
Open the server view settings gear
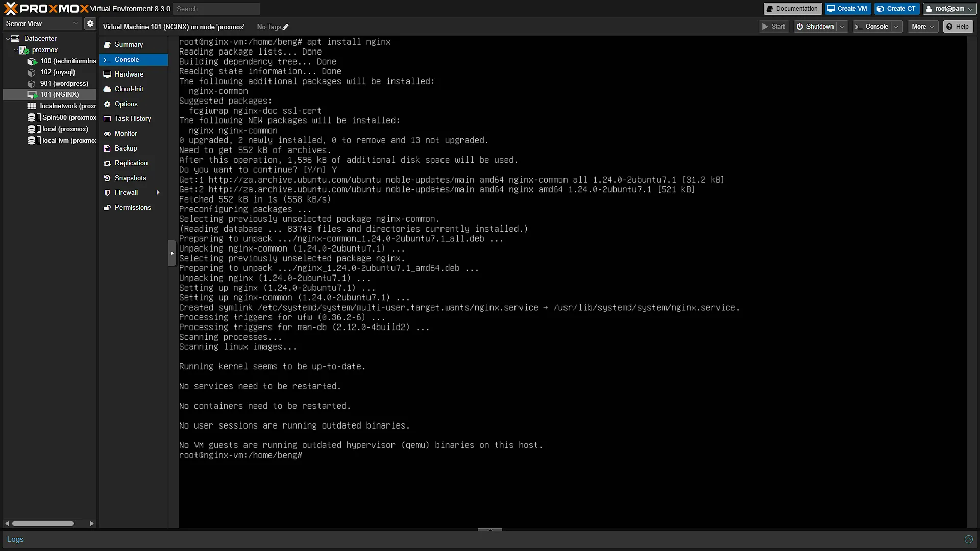pos(90,23)
